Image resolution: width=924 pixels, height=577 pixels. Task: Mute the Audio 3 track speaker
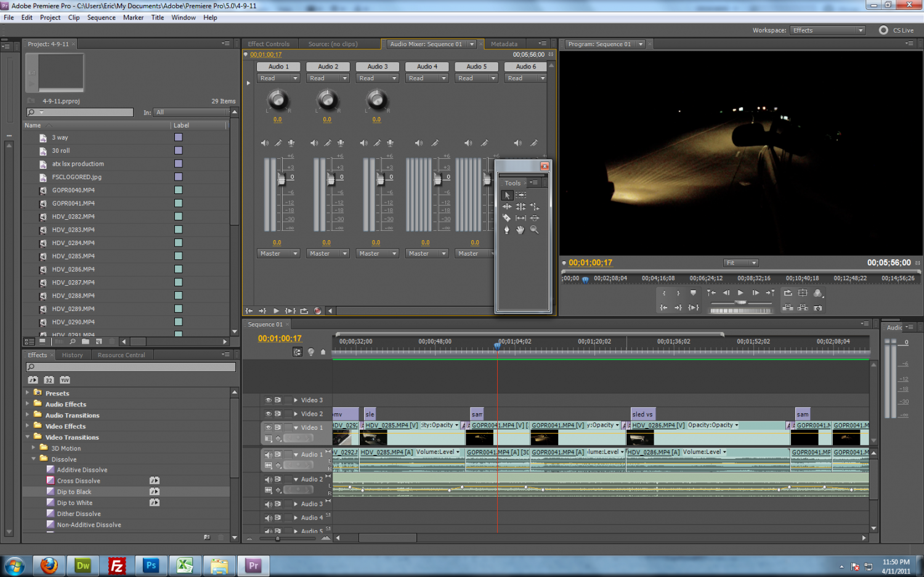268,504
